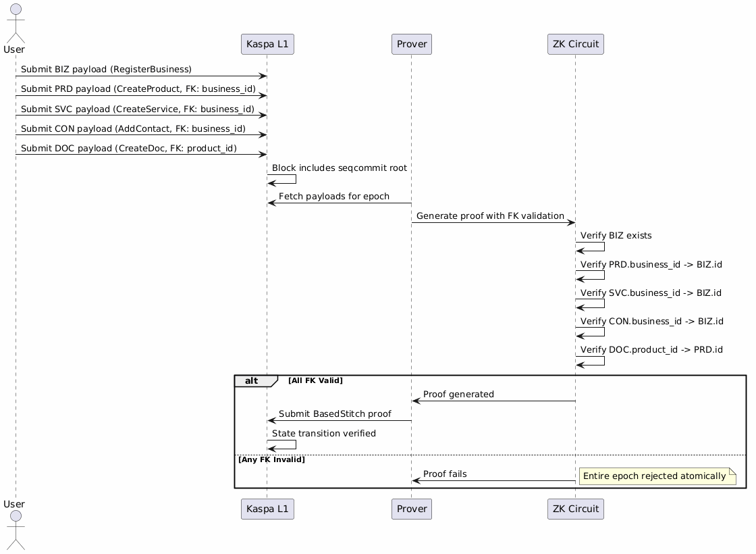
Task: Select "Generate proof with FK validation" message
Action: [490, 216]
